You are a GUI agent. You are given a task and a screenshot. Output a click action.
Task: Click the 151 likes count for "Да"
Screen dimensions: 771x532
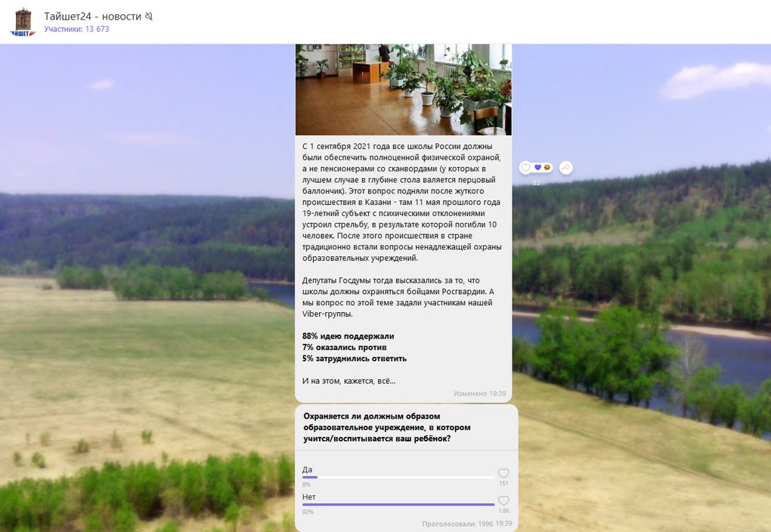503,484
